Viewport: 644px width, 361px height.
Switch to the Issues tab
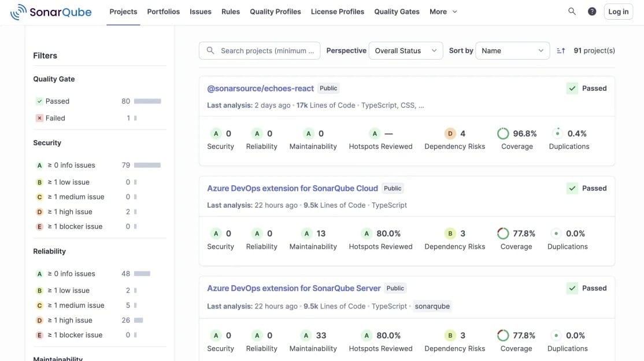pos(200,11)
